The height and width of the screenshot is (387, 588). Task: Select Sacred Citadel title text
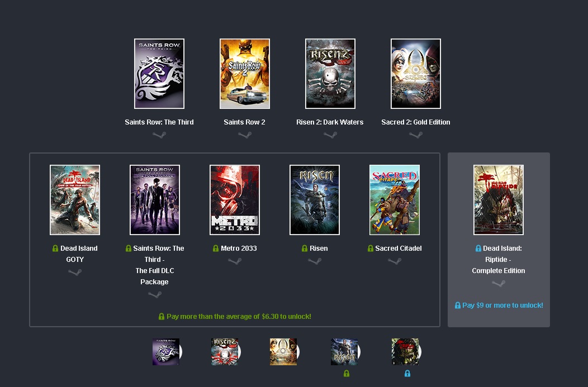(399, 249)
